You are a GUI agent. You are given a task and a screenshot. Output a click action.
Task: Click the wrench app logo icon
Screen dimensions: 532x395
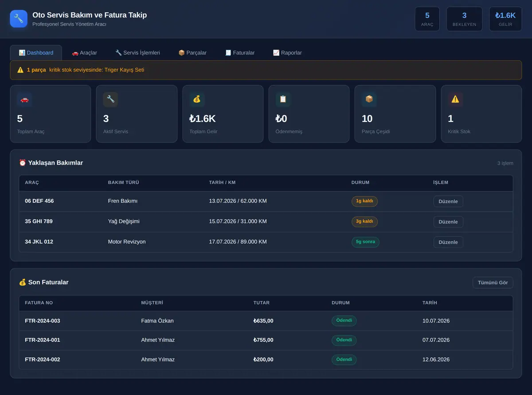(x=19, y=19)
